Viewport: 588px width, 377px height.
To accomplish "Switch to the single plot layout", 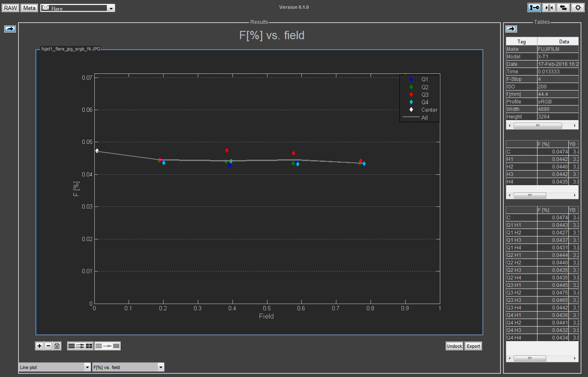I will [107, 346].
